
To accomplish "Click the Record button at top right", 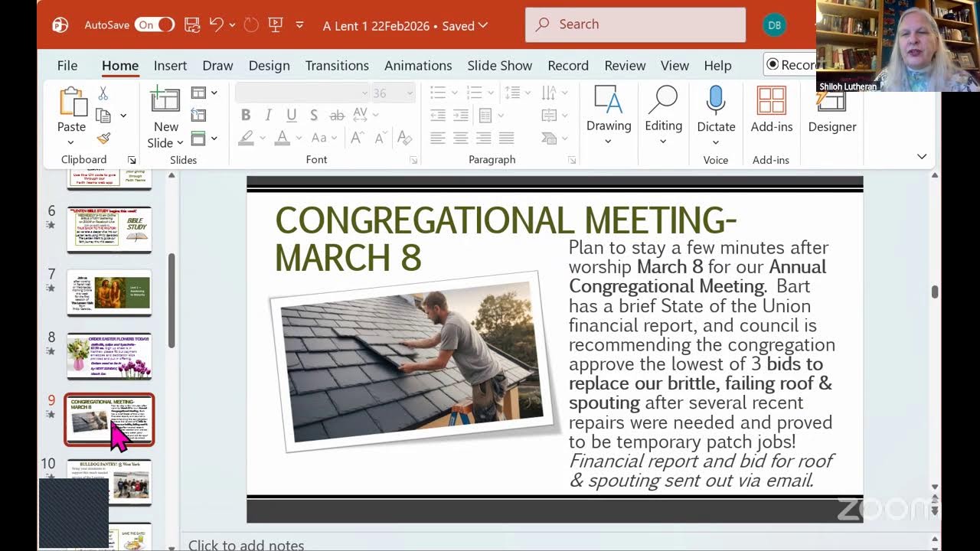I will click(x=789, y=65).
